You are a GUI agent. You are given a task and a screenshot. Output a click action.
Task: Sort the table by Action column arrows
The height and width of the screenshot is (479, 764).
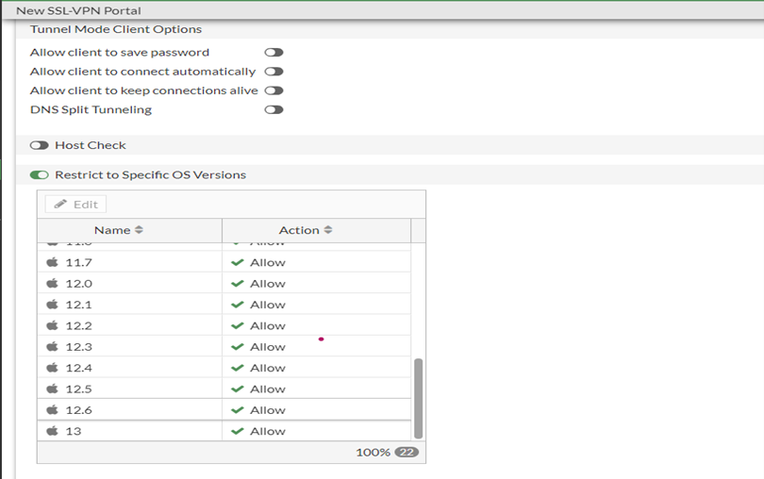pyautogui.click(x=328, y=230)
